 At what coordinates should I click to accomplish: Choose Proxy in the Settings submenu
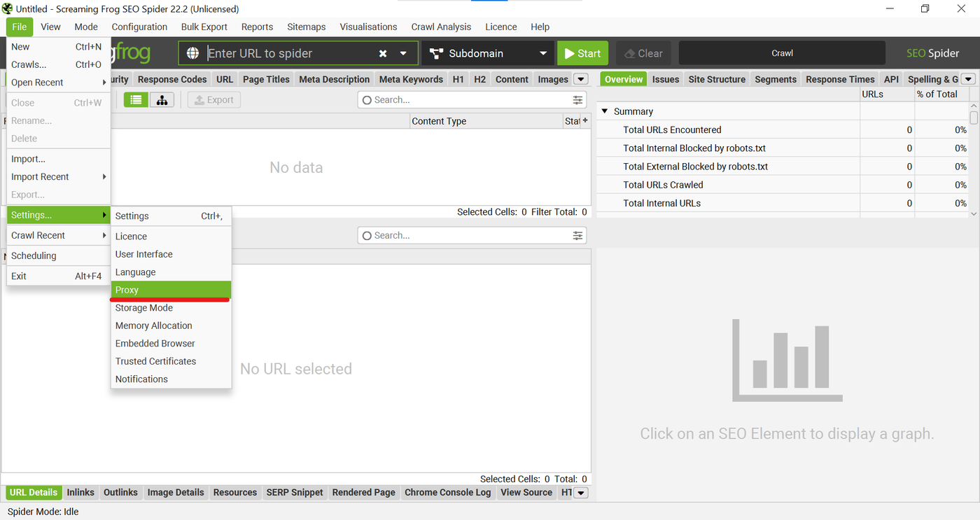(x=171, y=290)
